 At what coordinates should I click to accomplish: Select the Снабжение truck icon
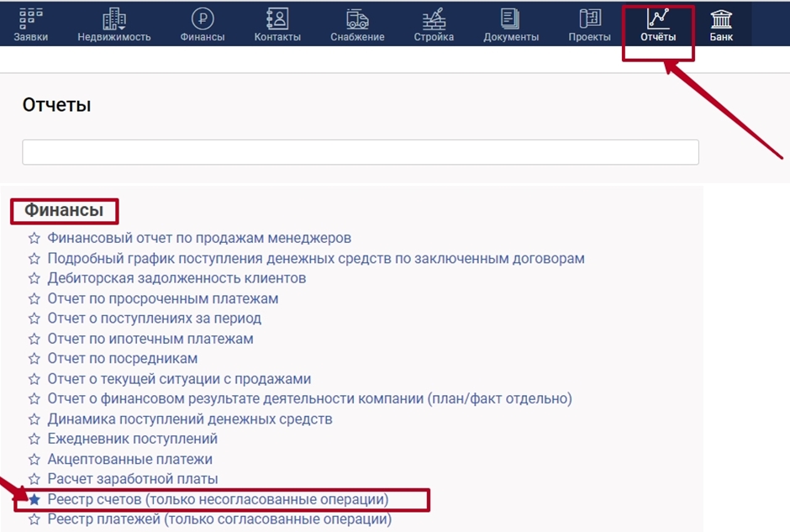point(357,18)
